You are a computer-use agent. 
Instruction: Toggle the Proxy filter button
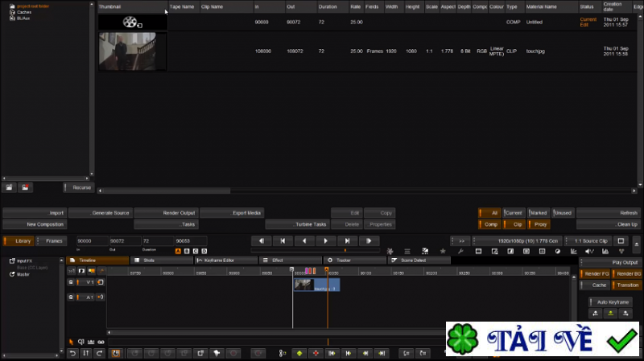click(x=539, y=224)
